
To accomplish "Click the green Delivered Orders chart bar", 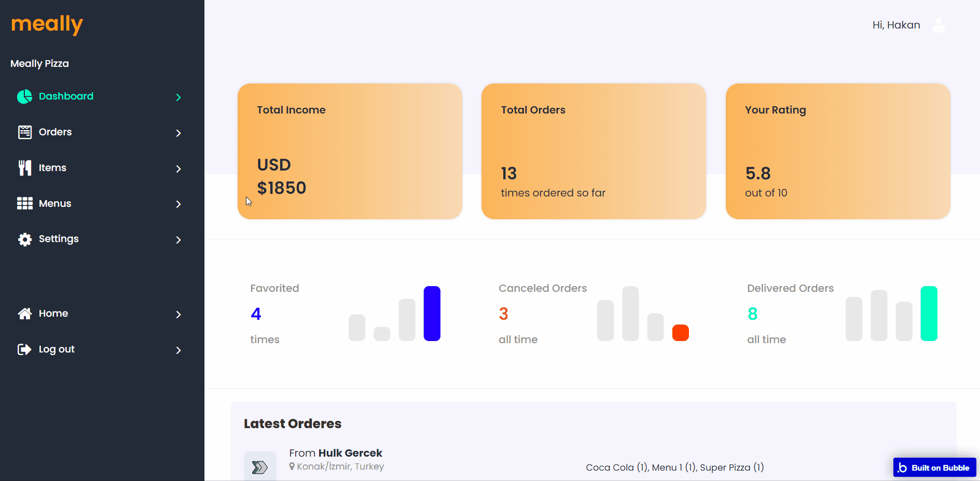I will pyautogui.click(x=929, y=314).
